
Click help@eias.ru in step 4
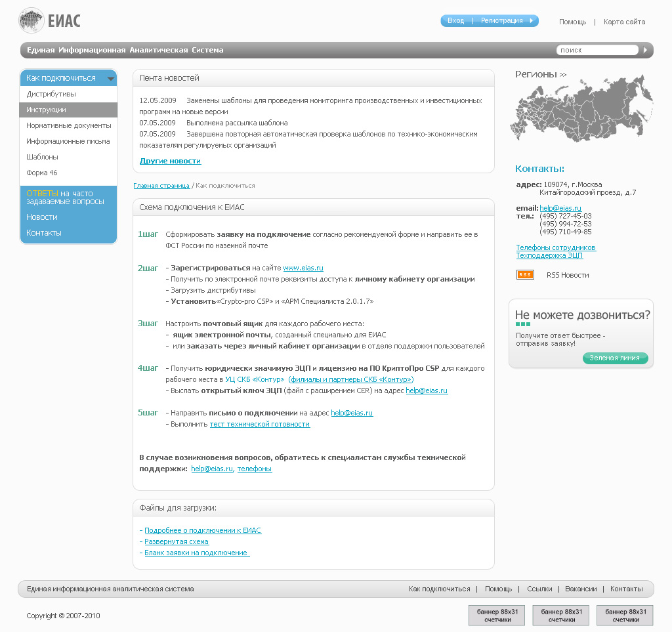click(x=427, y=390)
